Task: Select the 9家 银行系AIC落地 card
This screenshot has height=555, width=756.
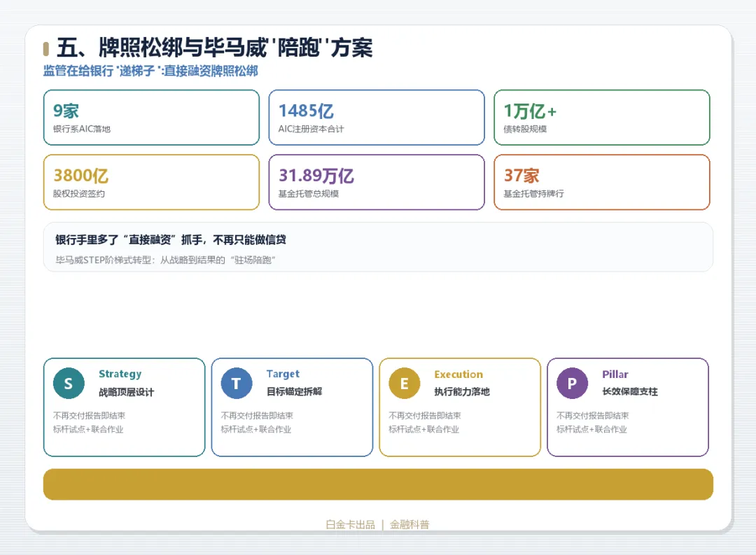Action: pos(151,117)
